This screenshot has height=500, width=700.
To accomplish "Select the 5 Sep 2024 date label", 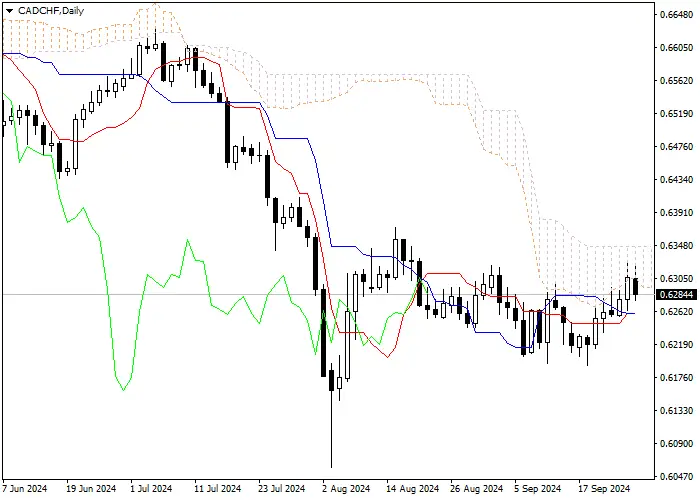I will [538, 489].
